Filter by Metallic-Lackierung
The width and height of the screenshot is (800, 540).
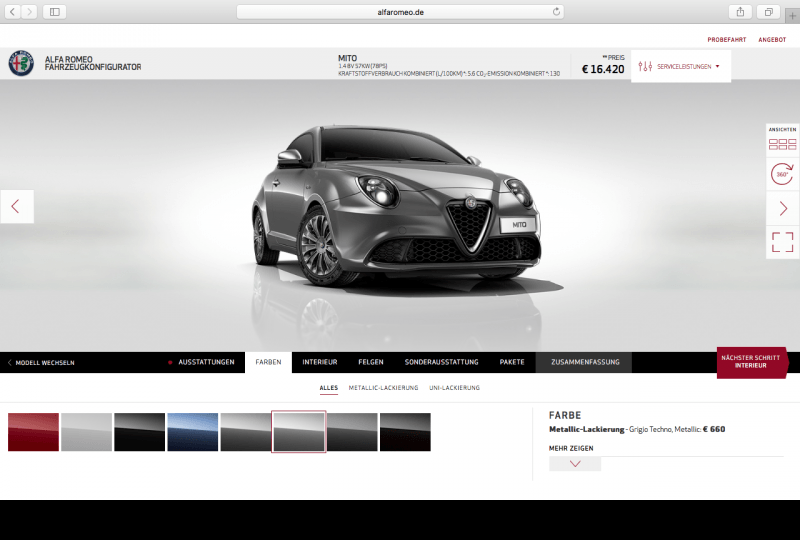coord(383,388)
